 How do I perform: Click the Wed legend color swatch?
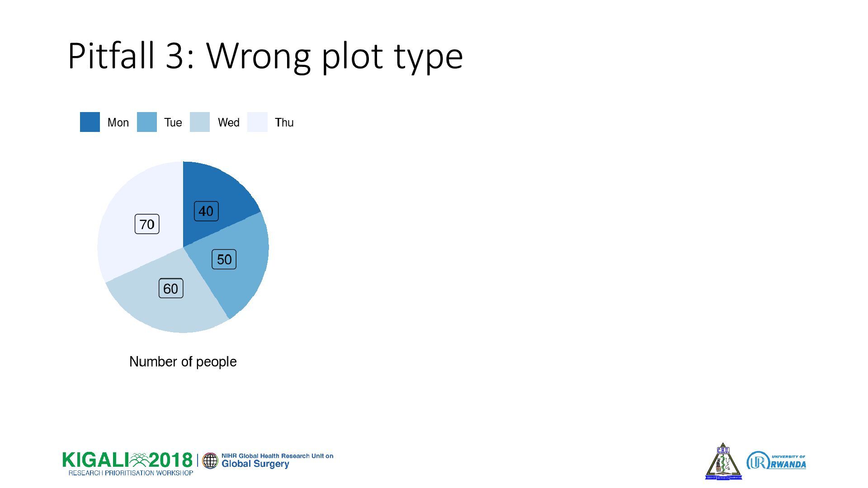(x=200, y=122)
